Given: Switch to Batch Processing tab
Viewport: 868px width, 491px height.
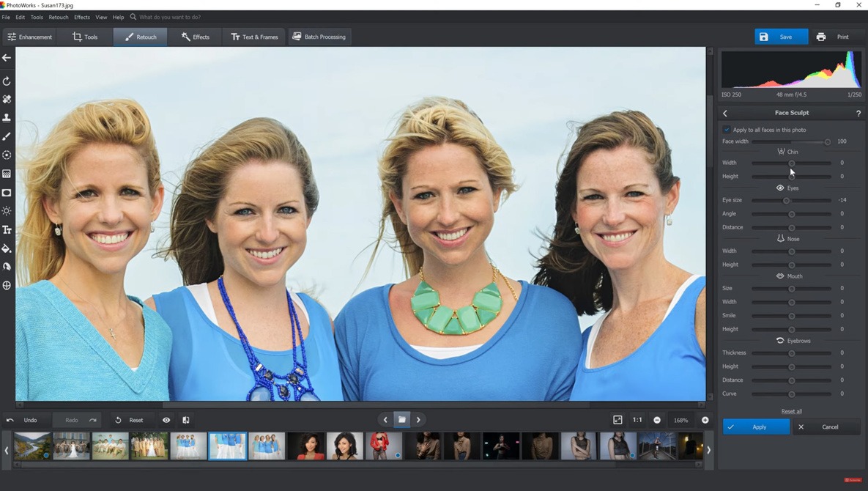Looking at the screenshot, I should pos(319,37).
